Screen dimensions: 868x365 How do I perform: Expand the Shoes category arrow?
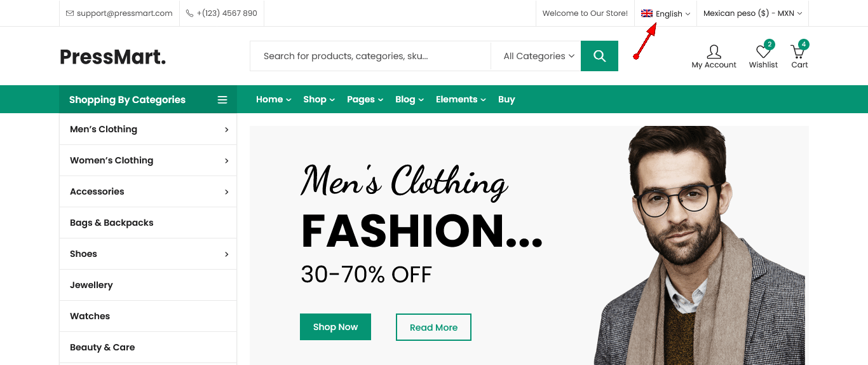point(227,254)
